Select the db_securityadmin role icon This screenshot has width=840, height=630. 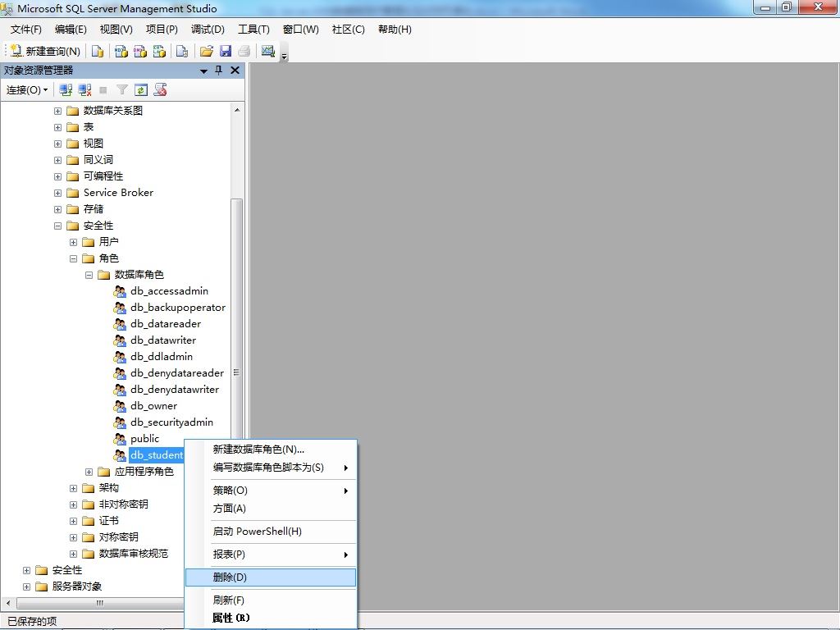(x=120, y=422)
